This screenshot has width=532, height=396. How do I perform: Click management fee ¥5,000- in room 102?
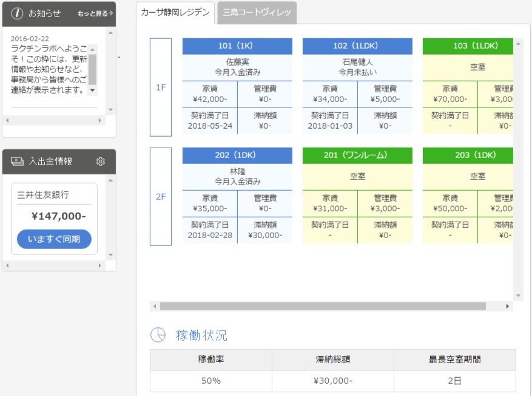pos(385,99)
